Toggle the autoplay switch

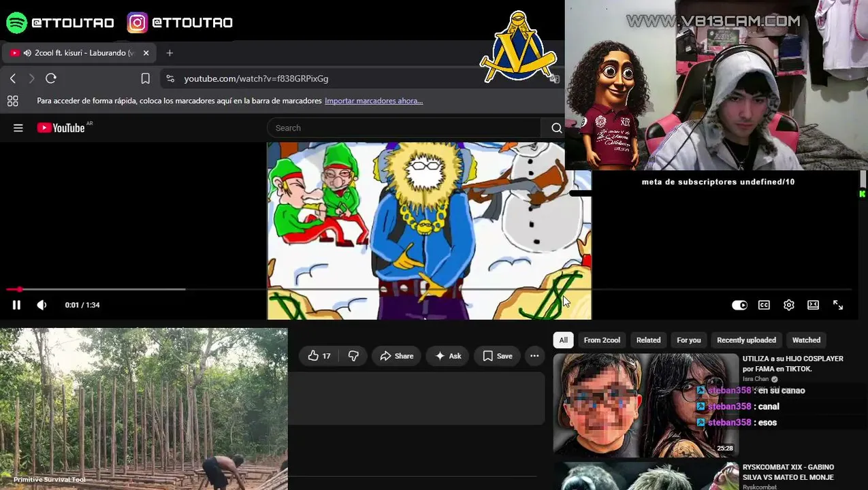[x=739, y=305]
